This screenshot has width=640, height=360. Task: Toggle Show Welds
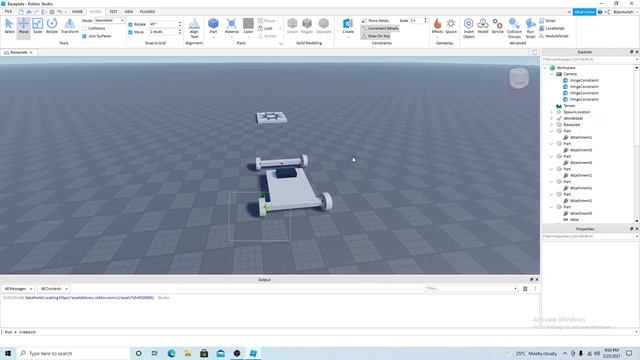coord(376,20)
